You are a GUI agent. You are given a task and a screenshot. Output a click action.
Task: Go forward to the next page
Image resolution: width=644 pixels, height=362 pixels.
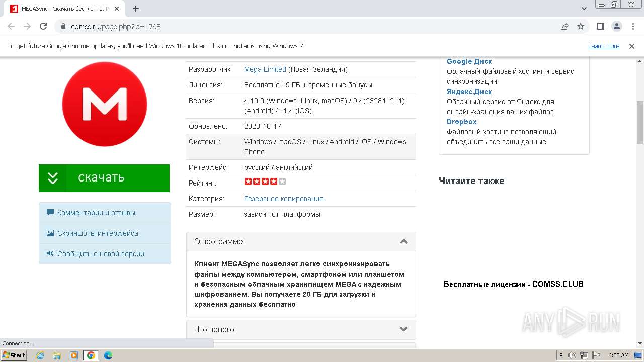click(x=27, y=27)
